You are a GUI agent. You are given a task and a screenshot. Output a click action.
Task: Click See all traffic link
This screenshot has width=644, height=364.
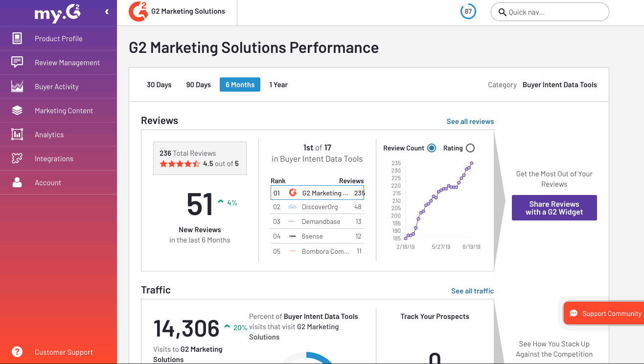point(473,291)
